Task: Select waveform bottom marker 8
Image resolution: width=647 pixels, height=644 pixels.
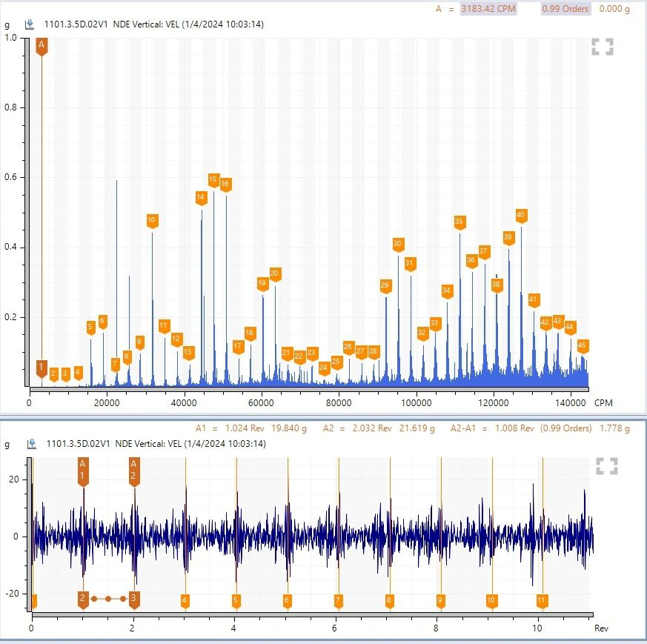Action: coord(389,601)
